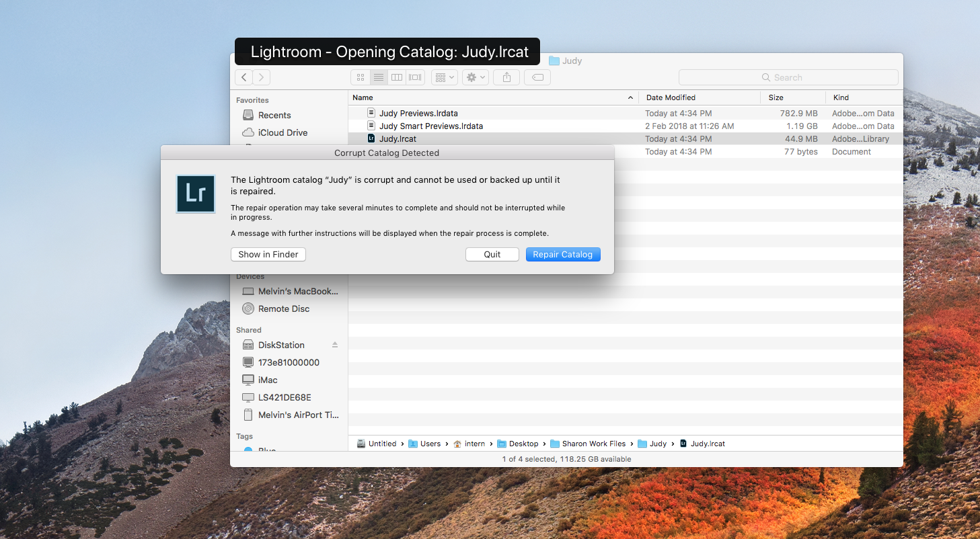Select Judy Previews.lrdata file
The width and height of the screenshot is (980, 539).
[x=418, y=114]
